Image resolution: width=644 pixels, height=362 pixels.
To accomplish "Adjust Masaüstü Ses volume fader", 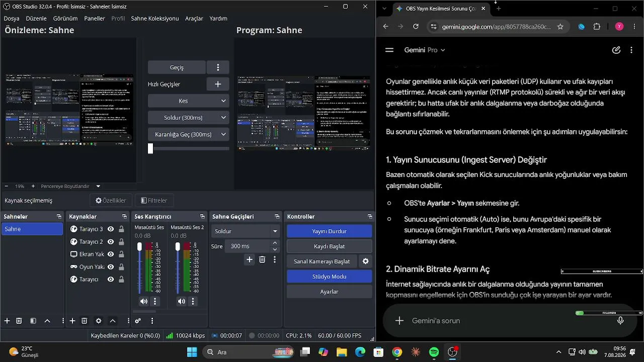I will coord(140,247).
